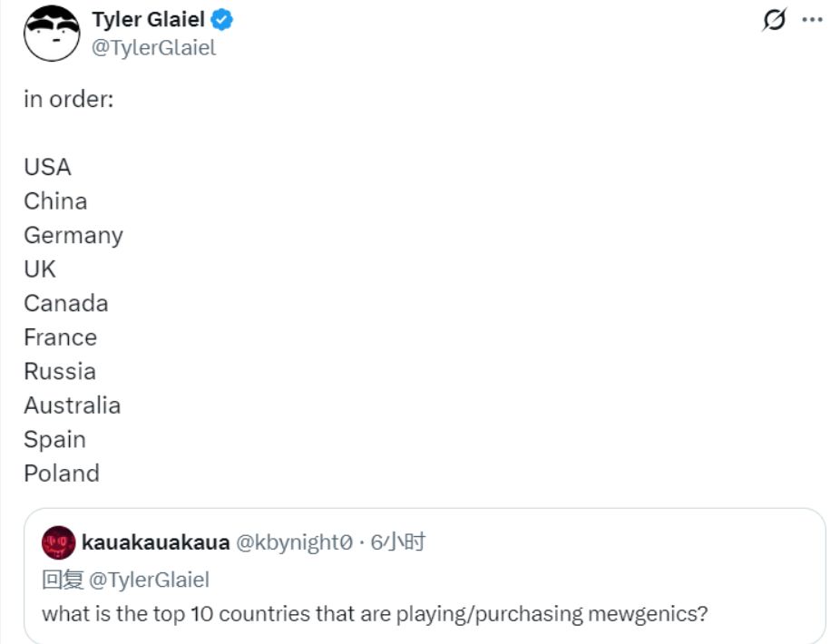This screenshot has width=840, height=644.
Task: Open Tyler Glaiel's profile avatar
Action: click(x=52, y=33)
